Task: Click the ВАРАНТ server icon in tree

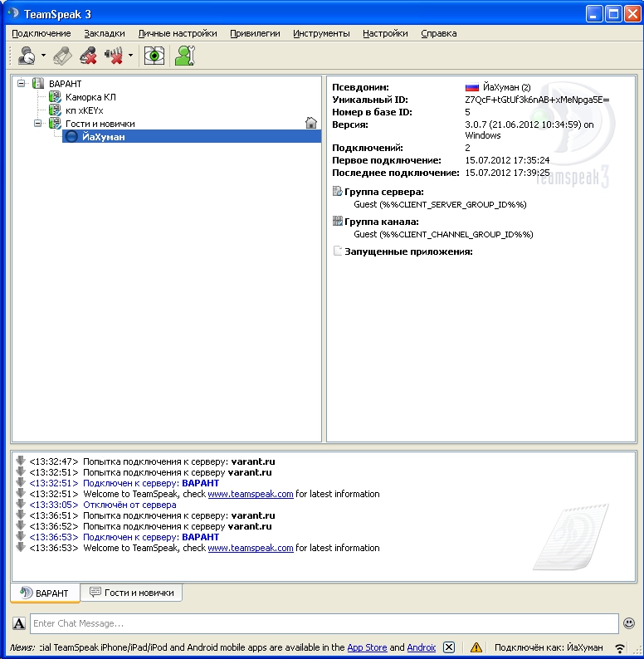Action: click(x=38, y=83)
